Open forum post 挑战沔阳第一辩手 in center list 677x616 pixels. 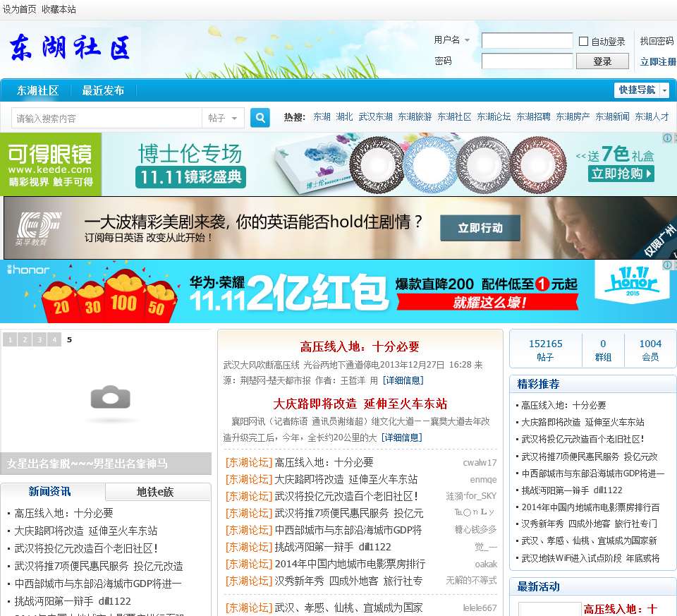coord(333,547)
